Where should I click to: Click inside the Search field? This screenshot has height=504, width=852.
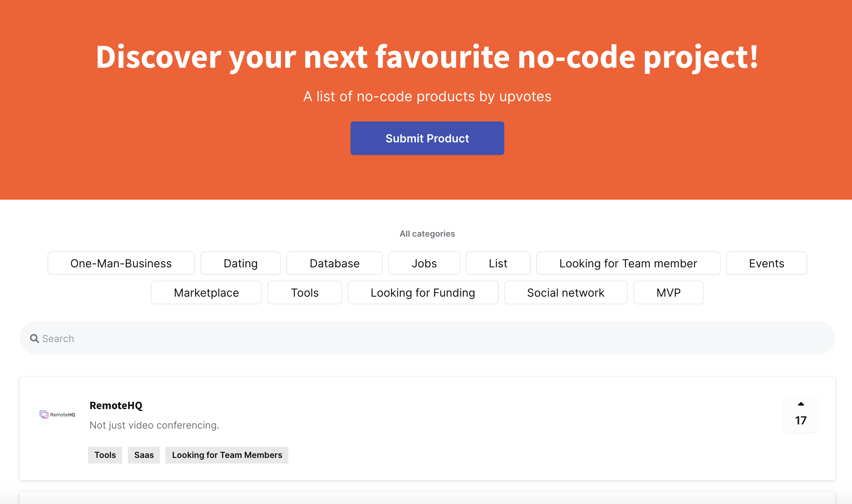point(244,338)
